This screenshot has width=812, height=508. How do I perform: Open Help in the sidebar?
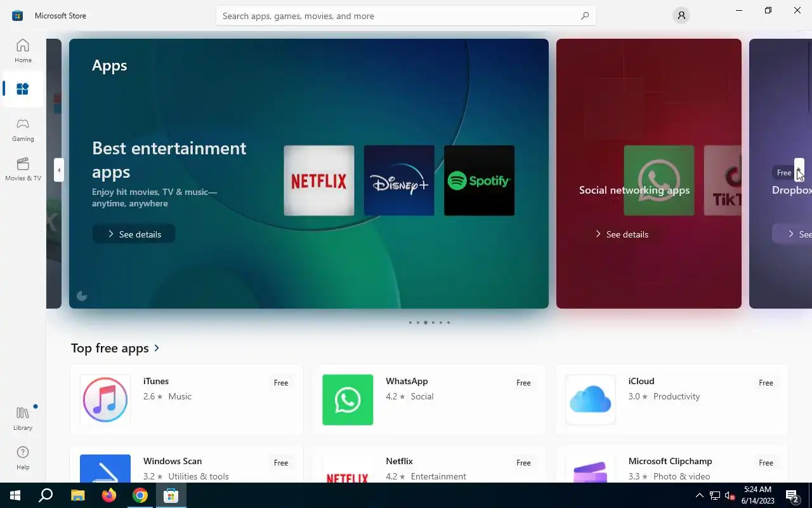[23, 458]
